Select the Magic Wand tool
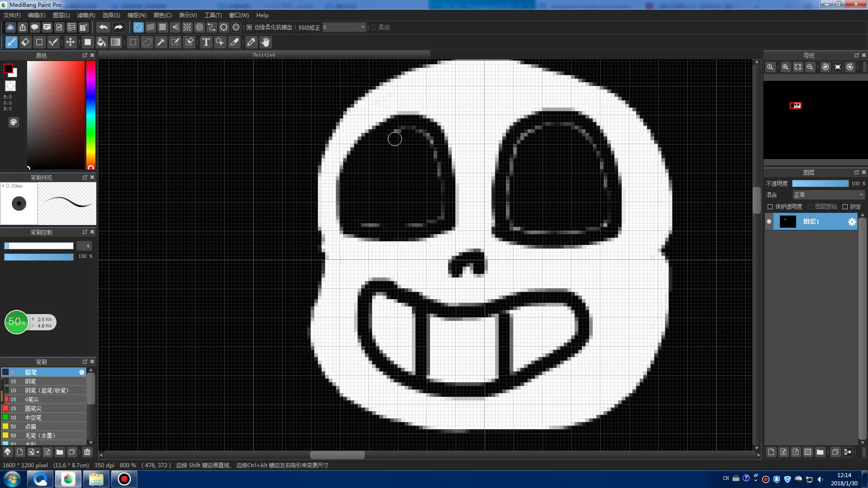Viewport: 868px width, 488px height. pyautogui.click(x=161, y=42)
